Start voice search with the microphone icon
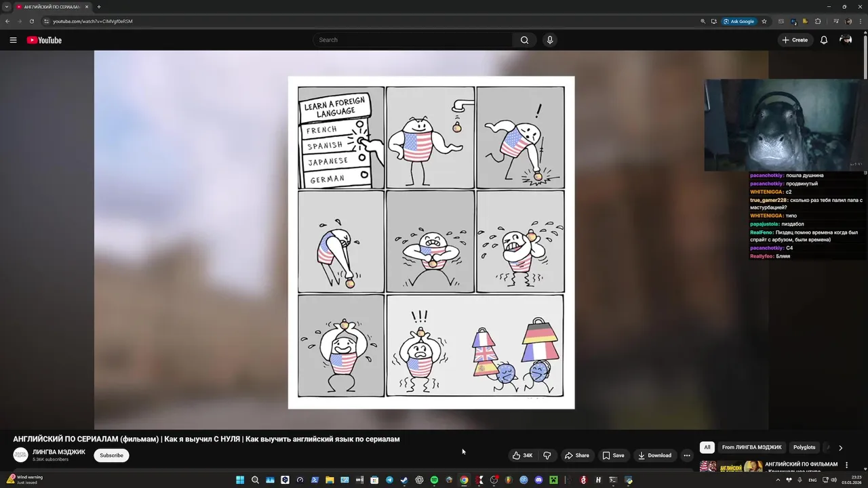 [x=550, y=40]
